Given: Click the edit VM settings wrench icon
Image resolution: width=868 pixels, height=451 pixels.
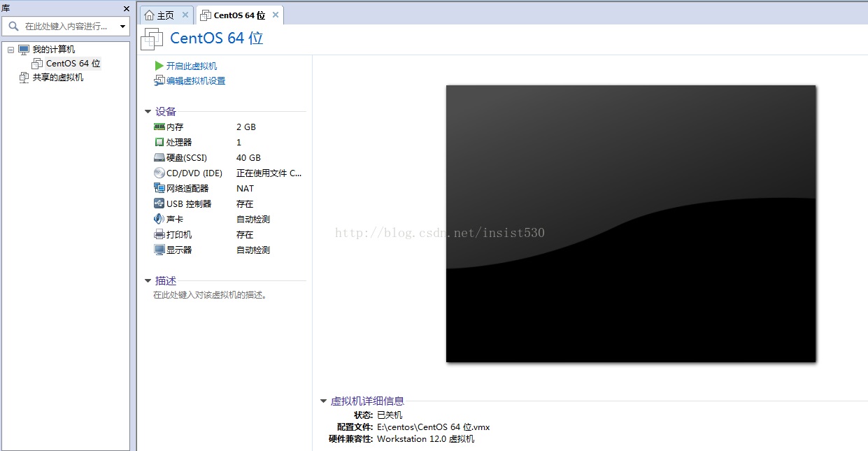Looking at the screenshot, I should [x=159, y=80].
